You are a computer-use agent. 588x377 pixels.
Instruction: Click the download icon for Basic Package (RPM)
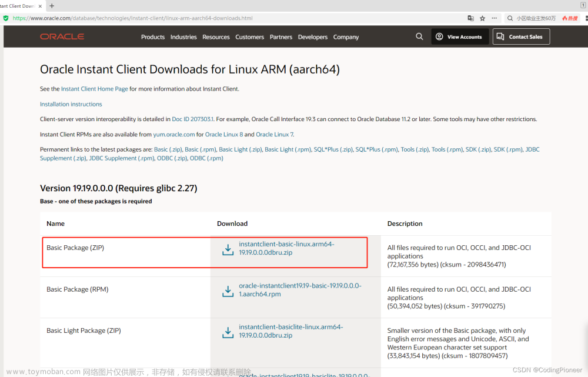click(x=228, y=291)
